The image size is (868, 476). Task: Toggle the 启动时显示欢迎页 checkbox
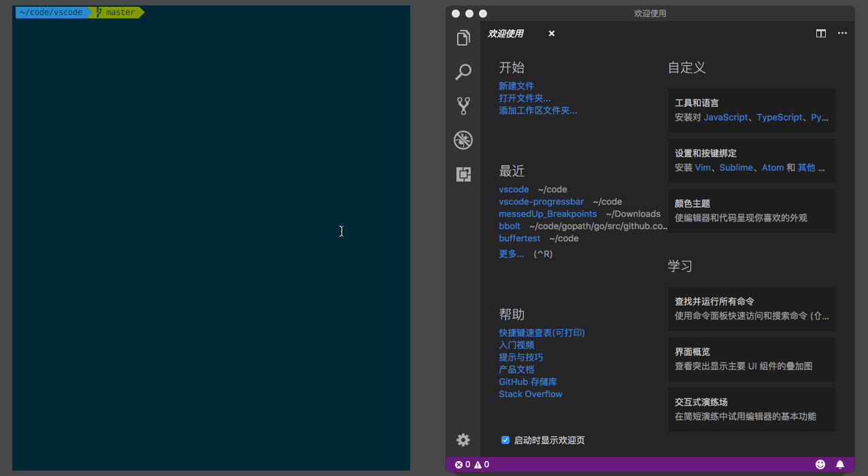[x=505, y=440]
